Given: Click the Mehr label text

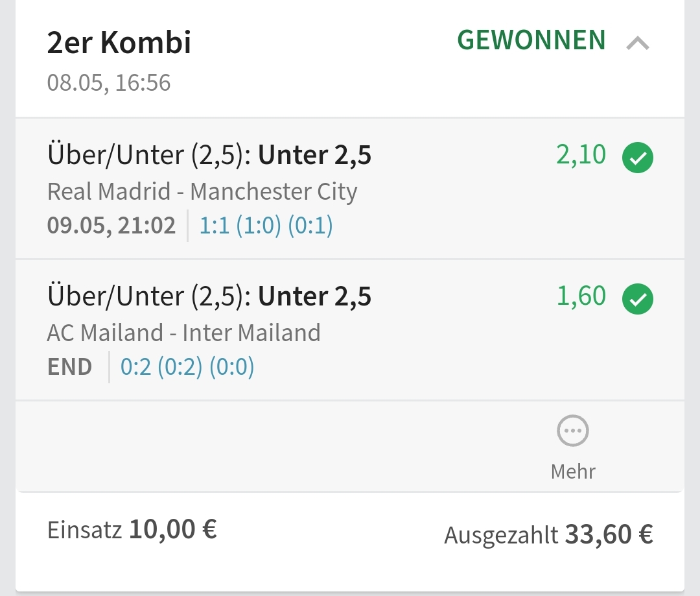Looking at the screenshot, I should coord(573,471).
